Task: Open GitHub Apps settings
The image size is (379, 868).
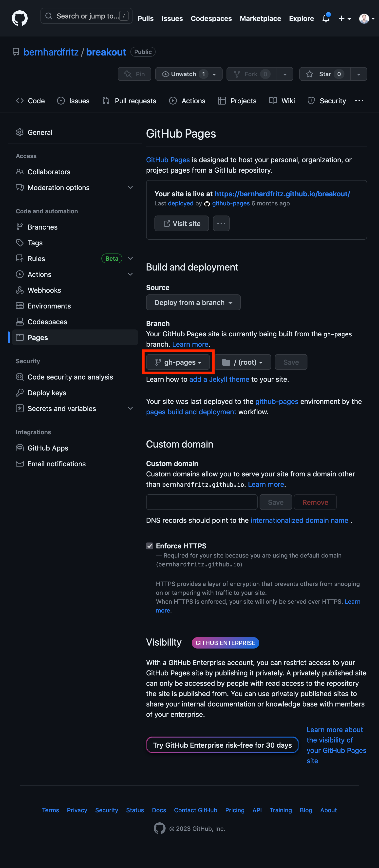Action: tap(75, 448)
